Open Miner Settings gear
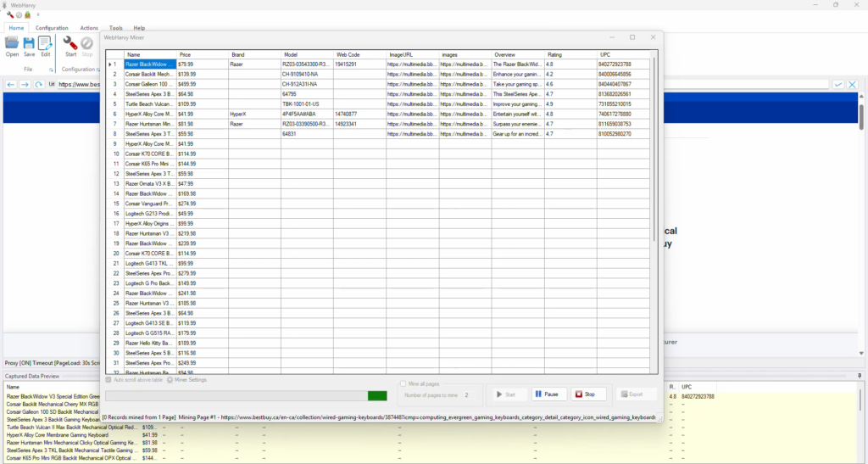868x464 pixels. coord(186,380)
